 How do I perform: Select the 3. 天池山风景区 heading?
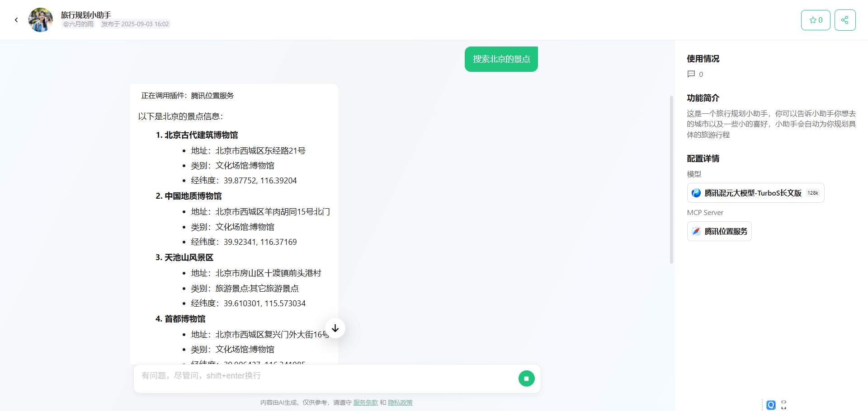(184, 257)
